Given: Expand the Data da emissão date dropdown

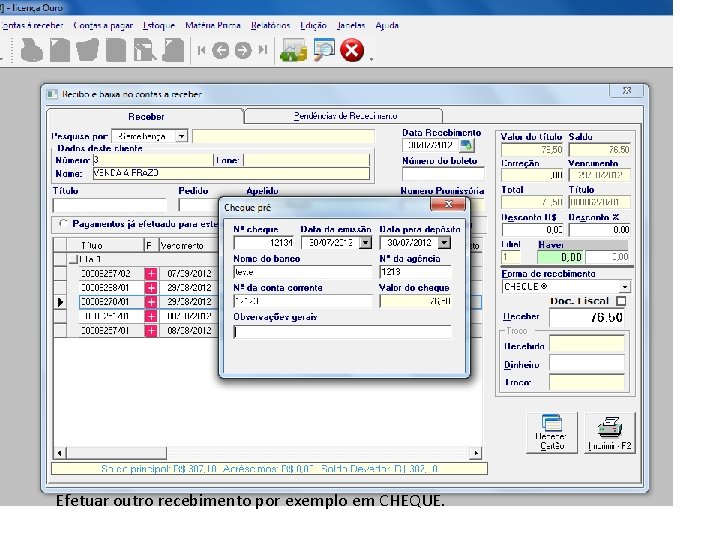Looking at the screenshot, I should 365,242.
